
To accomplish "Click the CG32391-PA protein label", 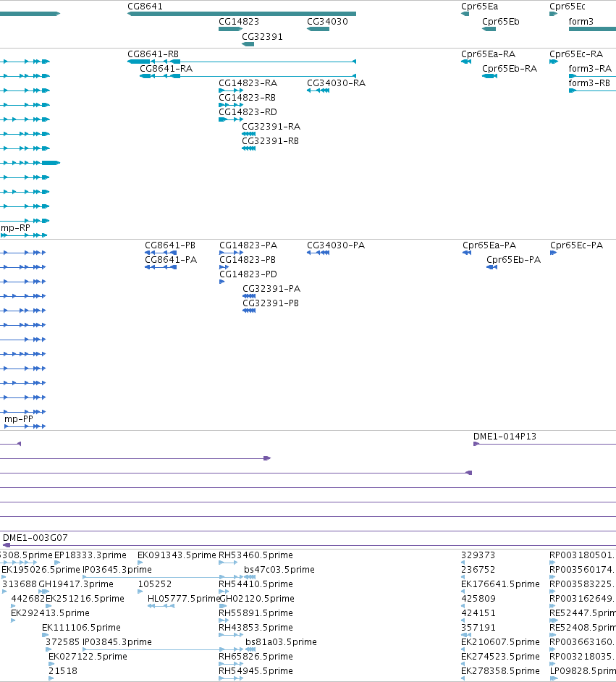I will click(271, 289).
